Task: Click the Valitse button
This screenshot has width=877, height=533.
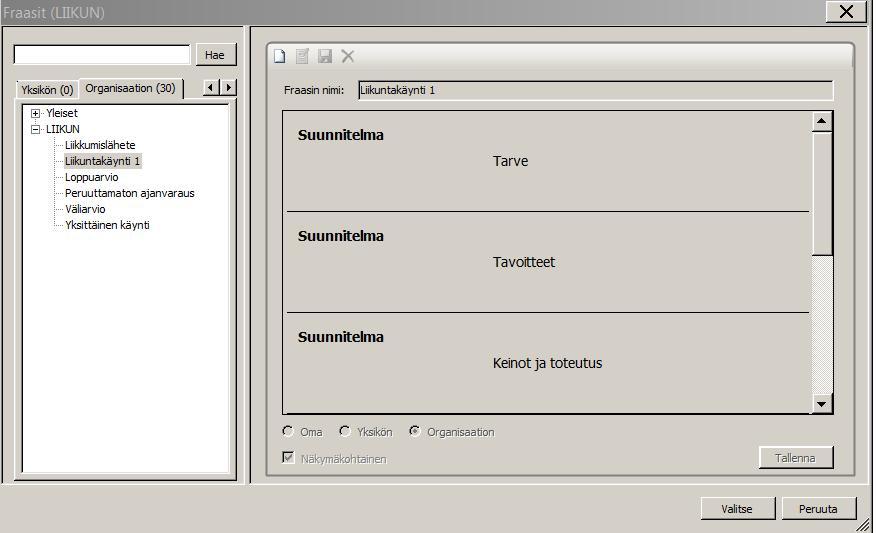Action: 737,509
